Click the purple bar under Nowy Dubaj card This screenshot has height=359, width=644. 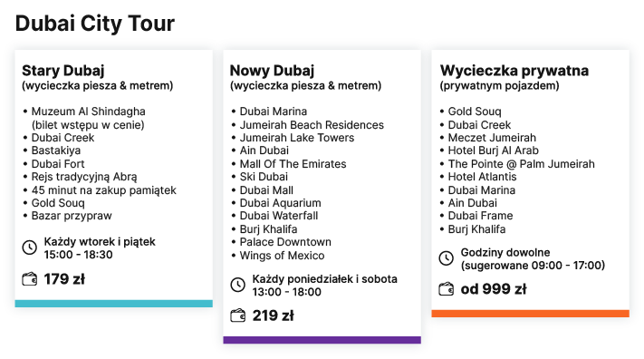pos(322,340)
